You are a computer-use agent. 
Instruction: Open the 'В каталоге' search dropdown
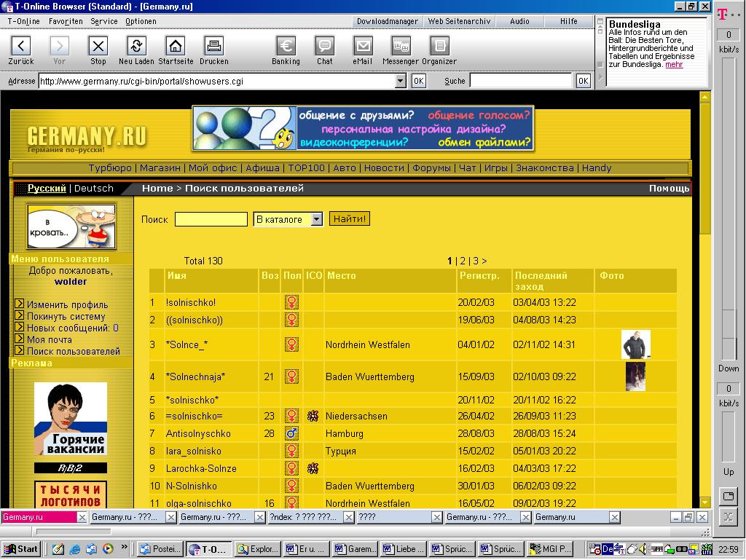(316, 219)
